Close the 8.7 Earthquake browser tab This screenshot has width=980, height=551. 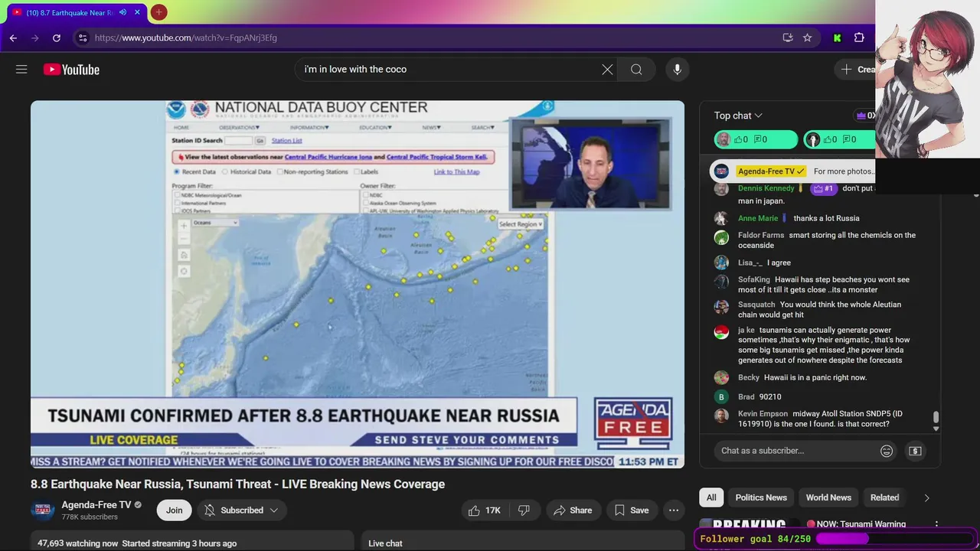pyautogui.click(x=138, y=12)
